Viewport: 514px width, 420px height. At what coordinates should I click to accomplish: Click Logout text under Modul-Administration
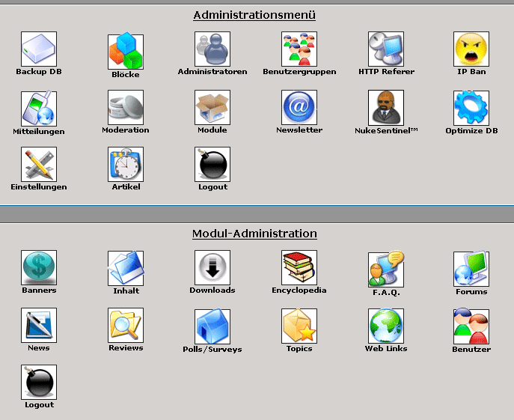point(40,405)
